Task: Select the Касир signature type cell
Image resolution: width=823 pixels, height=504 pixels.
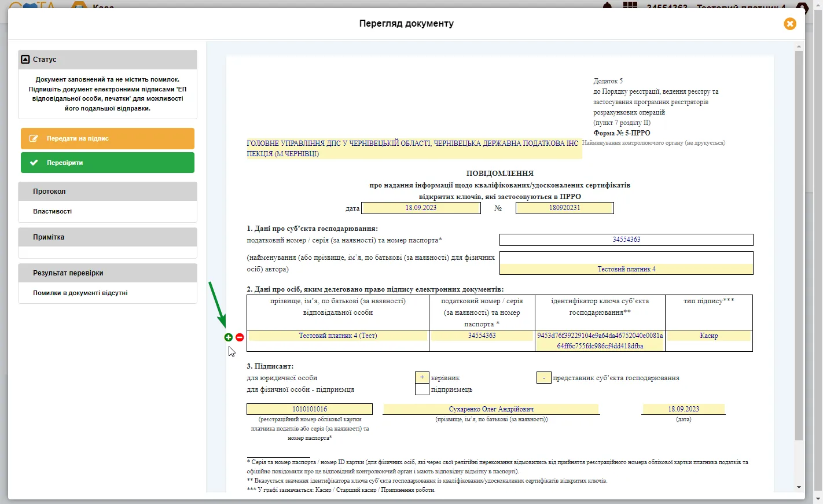Action: tap(709, 336)
